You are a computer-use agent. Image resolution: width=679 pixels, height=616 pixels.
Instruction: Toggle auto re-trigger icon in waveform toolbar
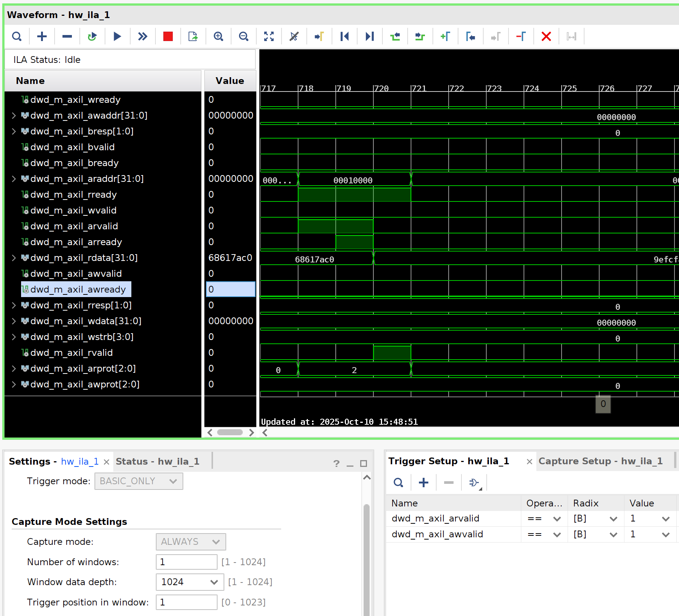[92, 37]
